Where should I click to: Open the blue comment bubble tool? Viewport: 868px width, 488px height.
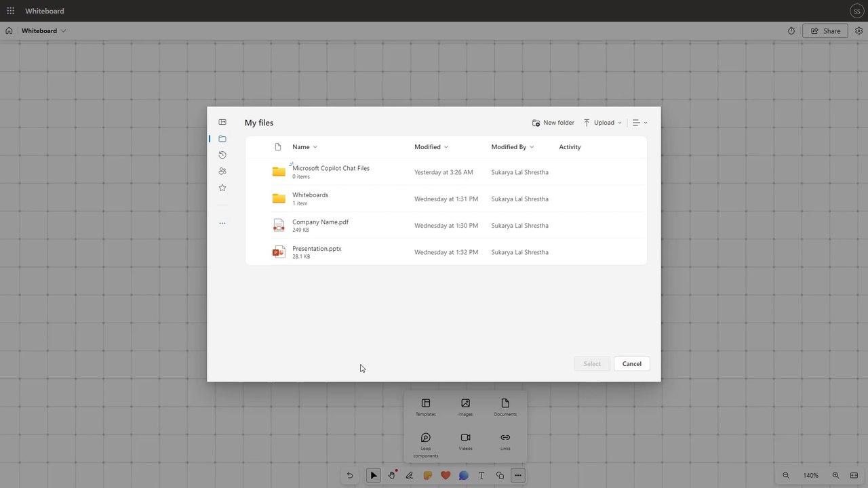click(463, 476)
